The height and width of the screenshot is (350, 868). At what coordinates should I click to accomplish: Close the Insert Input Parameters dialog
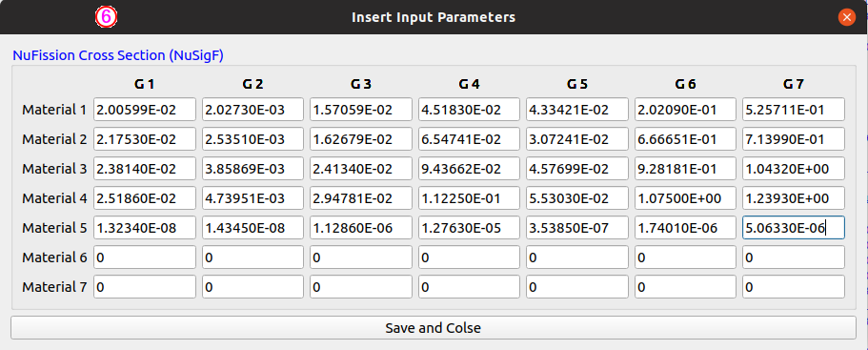pyautogui.click(x=846, y=17)
